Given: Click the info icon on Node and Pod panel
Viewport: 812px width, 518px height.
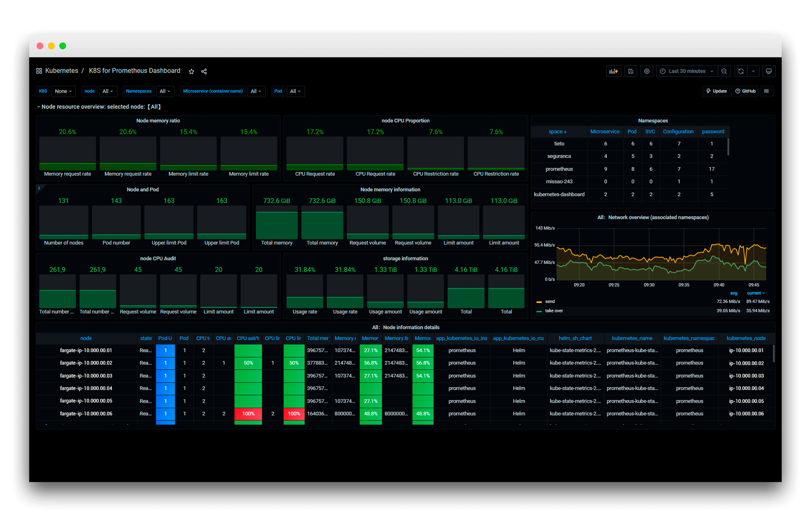Looking at the screenshot, I should click(39, 188).
